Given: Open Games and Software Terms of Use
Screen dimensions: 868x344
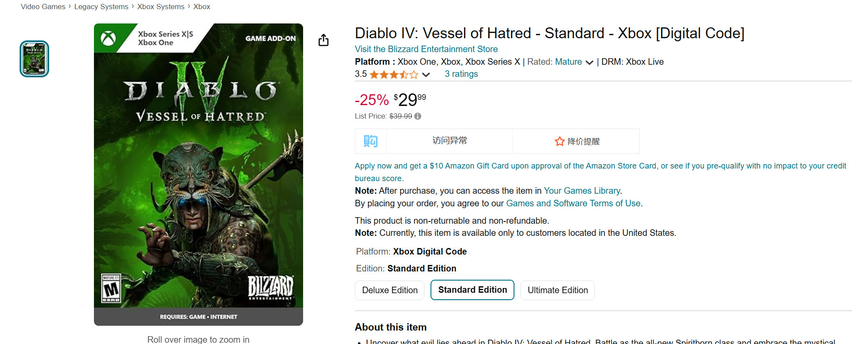Looking at the screenshot, I should click(x=573, y=203).
